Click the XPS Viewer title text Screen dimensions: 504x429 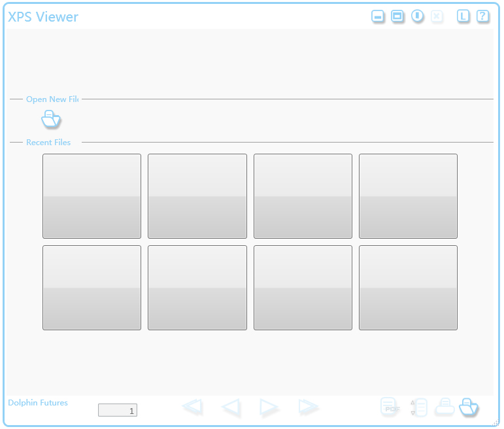click(x=43, y=17)
